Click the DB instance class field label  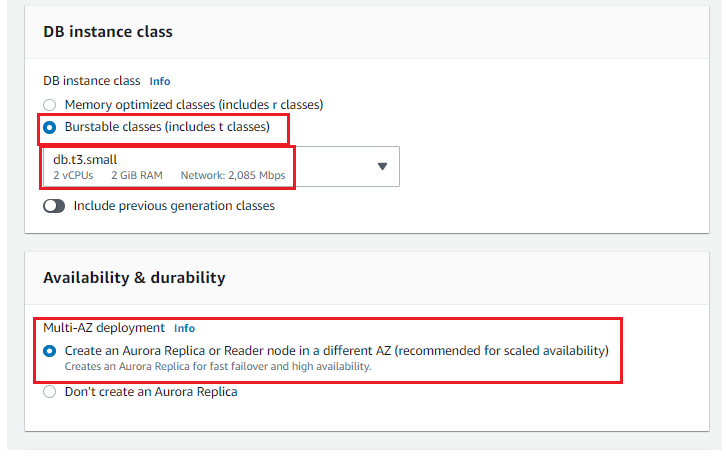(92, 81)
